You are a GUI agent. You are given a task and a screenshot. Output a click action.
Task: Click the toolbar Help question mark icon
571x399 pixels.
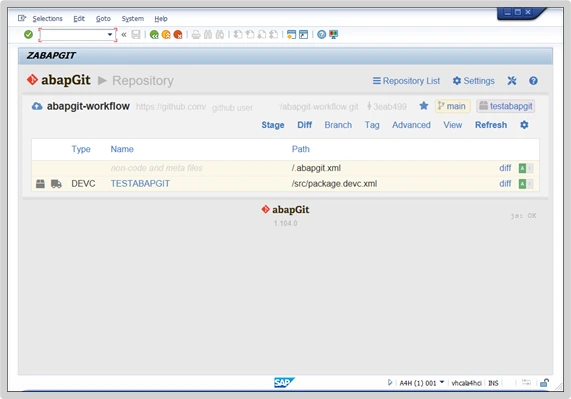pyautogui.click(x=321, y=35)
